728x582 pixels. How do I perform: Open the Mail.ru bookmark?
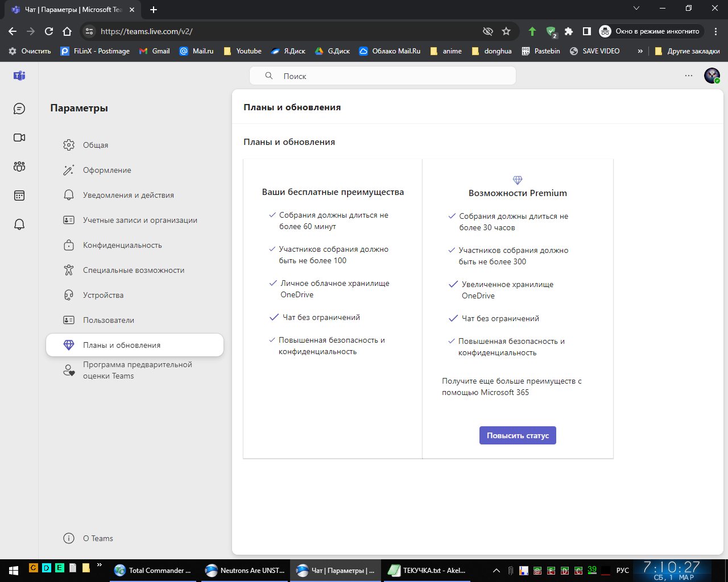(196, 51)
